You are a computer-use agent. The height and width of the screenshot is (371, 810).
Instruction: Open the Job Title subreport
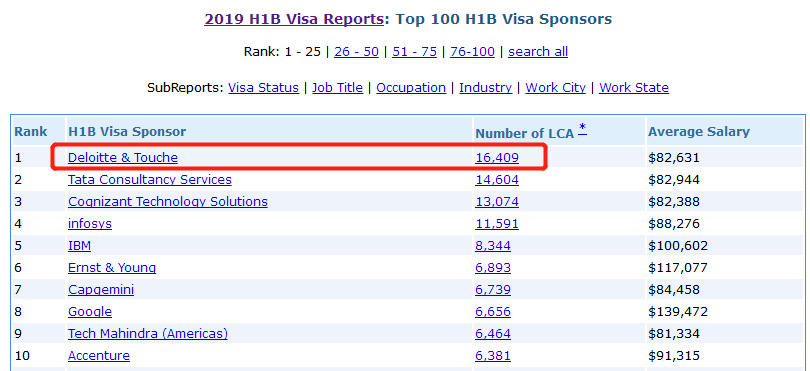[x=337, y=88]
